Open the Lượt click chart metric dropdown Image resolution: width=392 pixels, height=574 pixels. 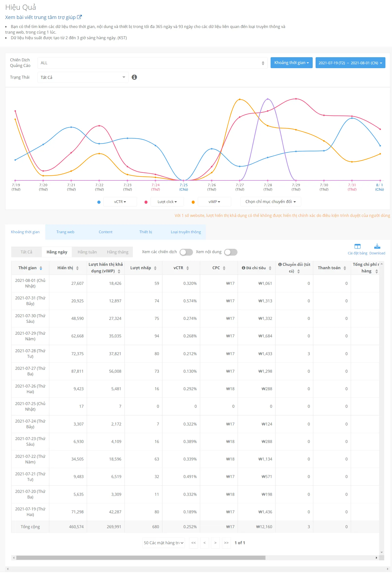click(167, 202)
